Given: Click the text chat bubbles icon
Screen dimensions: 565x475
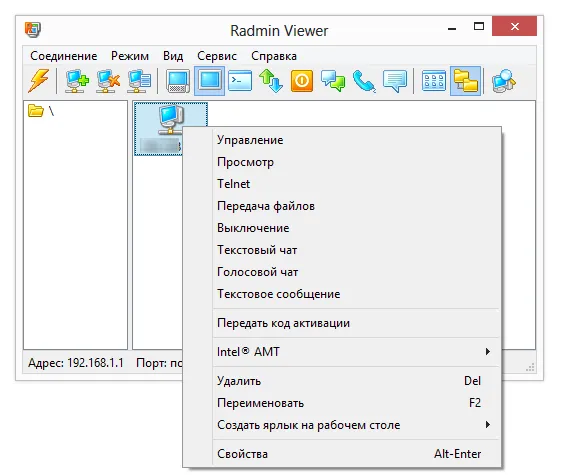Looking at the screenshot, I should click(333, 81).
